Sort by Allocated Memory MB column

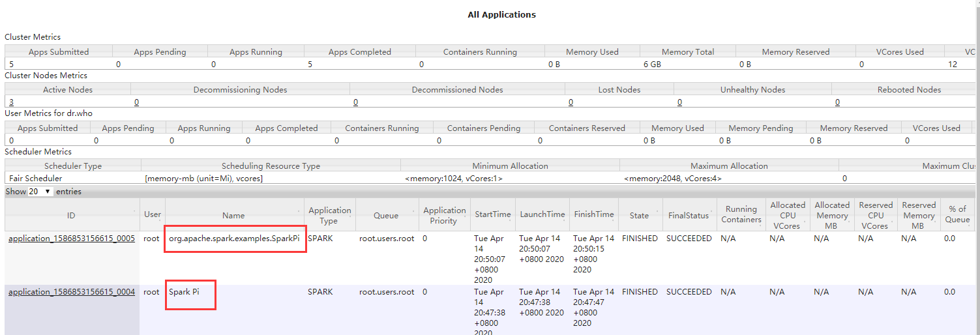(832, 215)
